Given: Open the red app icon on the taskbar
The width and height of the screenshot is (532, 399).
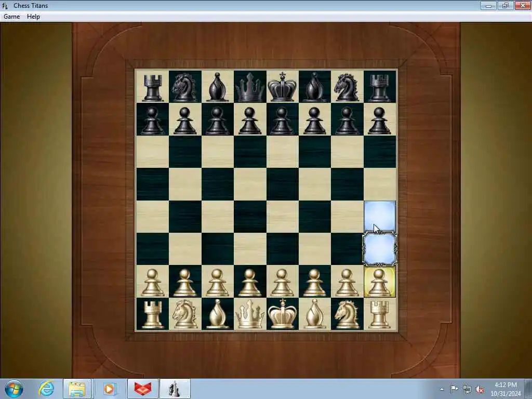Looking at the screenshot, I should coord(142,389).
